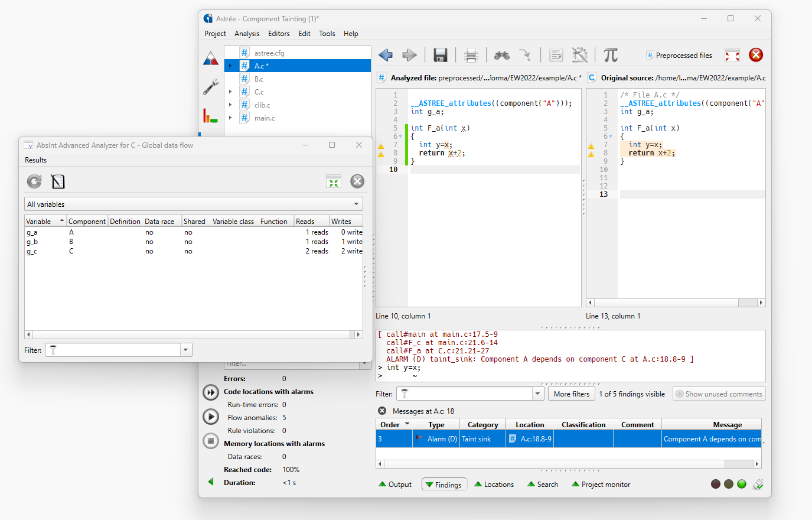Open the All variables dropdown
The image size is (812, 520).
[x=194, y=204]
